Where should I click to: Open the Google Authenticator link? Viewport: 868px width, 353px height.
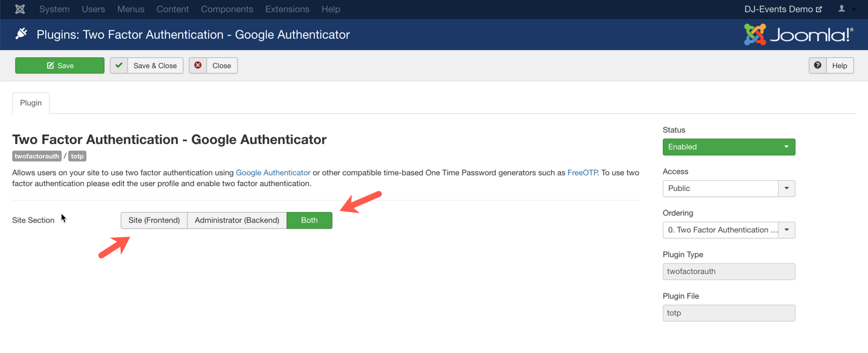(x=273, y=172)
